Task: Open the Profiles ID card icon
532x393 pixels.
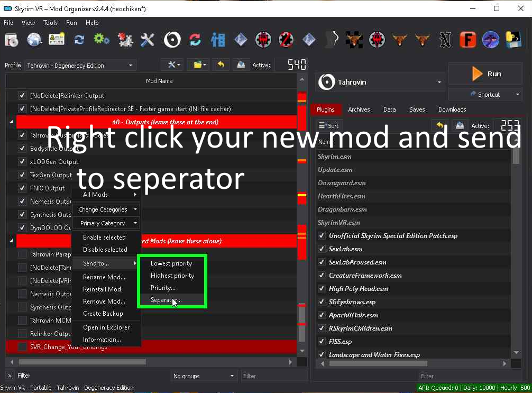Action: point(57,40)
